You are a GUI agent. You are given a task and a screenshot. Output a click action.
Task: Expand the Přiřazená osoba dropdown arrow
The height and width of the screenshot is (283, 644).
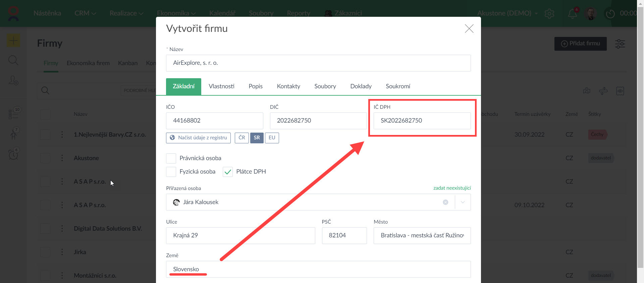[x=463, y=202]
